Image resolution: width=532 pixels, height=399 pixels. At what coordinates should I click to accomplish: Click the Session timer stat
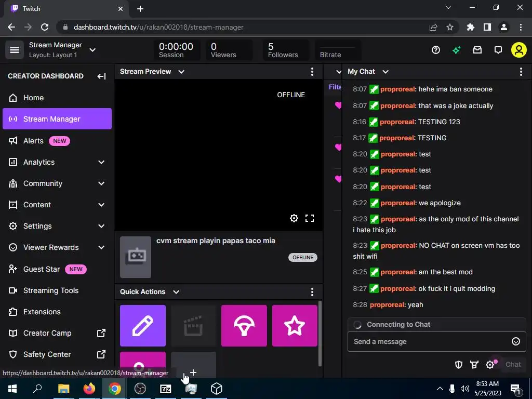point(177,50)
